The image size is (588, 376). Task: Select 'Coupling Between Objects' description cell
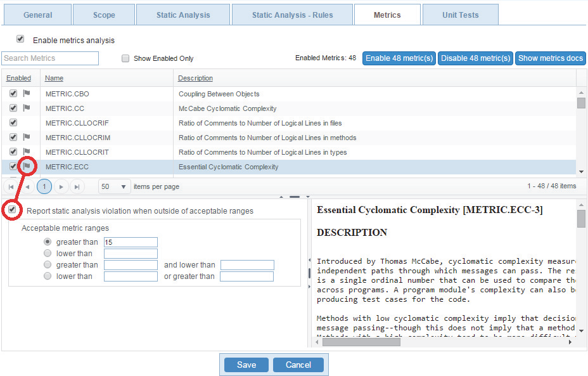219,94
